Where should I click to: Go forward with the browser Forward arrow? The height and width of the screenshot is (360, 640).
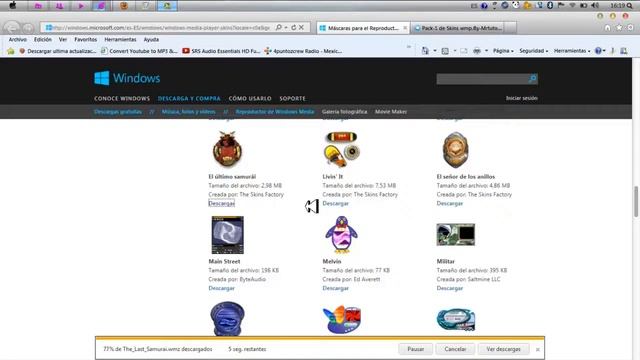coord(28,28)
